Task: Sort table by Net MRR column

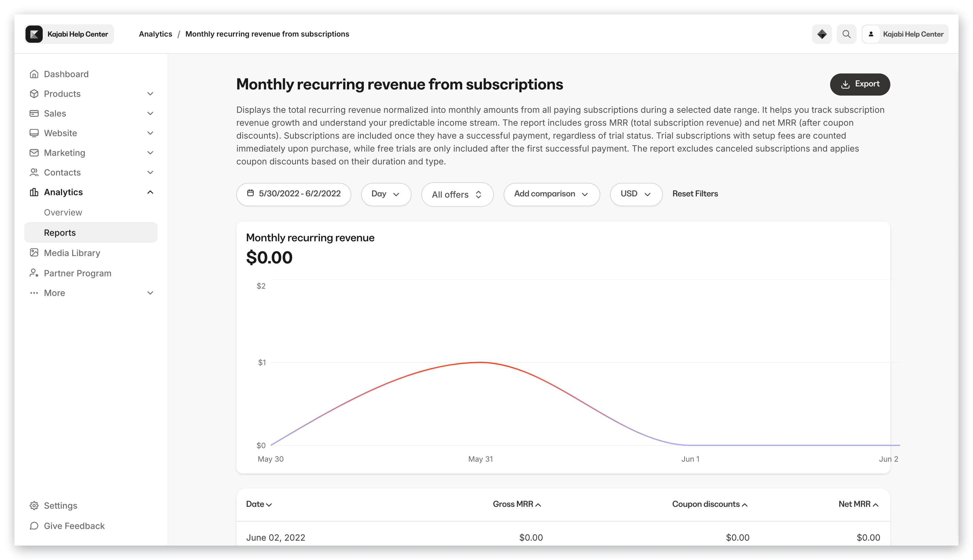Action: [858, 504]
